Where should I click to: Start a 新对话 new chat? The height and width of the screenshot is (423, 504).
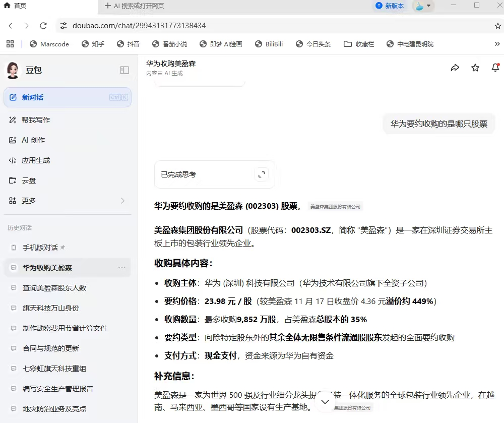67,97
